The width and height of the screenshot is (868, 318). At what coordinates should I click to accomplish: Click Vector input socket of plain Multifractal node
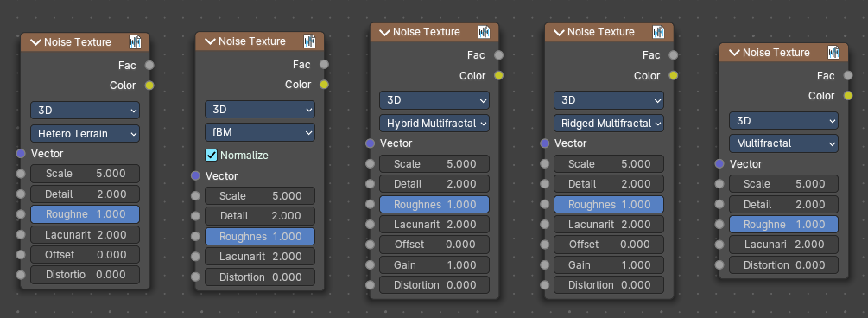[x=719, y=164]
